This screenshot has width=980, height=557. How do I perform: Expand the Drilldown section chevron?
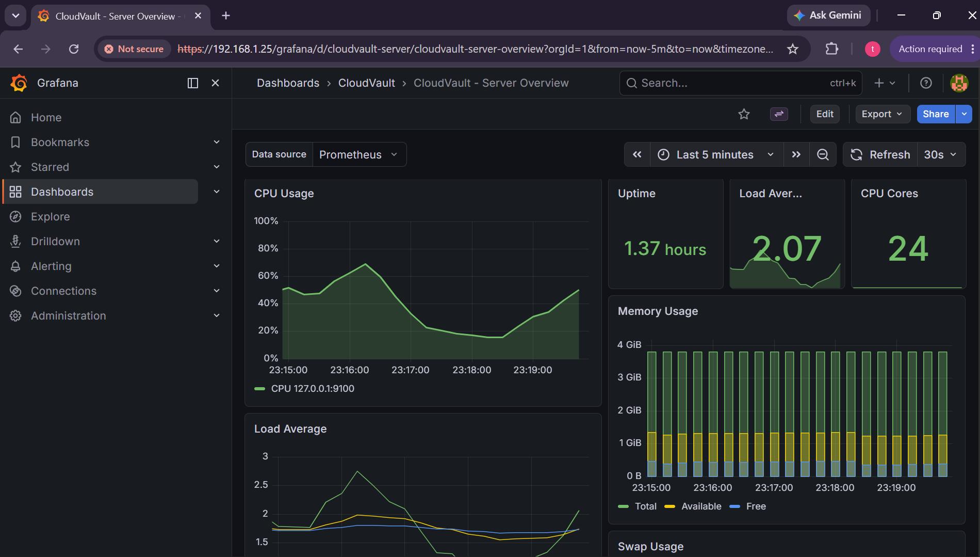click(x=217, y=241)
